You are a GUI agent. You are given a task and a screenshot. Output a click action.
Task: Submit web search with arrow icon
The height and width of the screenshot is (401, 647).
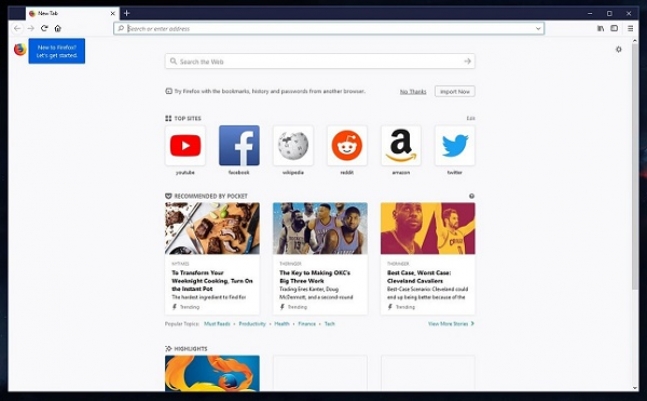[x=467, y=61]
